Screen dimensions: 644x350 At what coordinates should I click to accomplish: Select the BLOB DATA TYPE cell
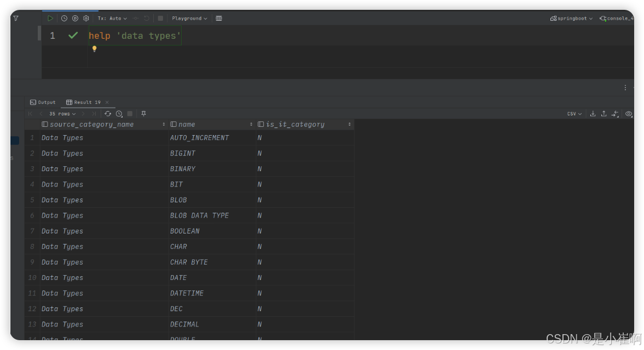pos(212,215)
